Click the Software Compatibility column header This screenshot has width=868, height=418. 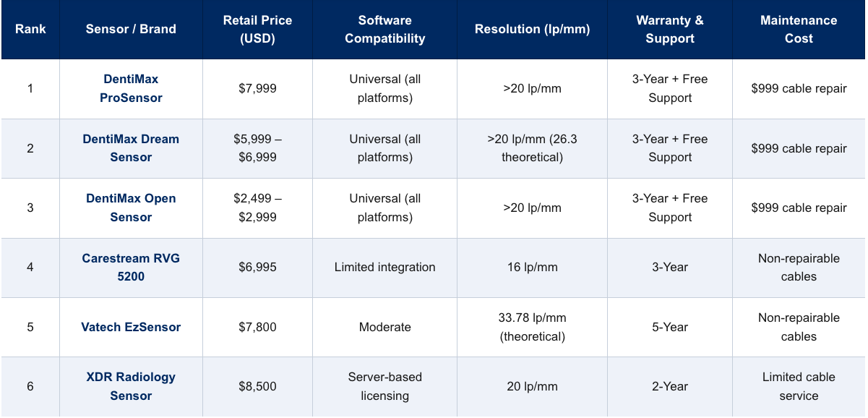pyautogui.click(x=384, y=30)
